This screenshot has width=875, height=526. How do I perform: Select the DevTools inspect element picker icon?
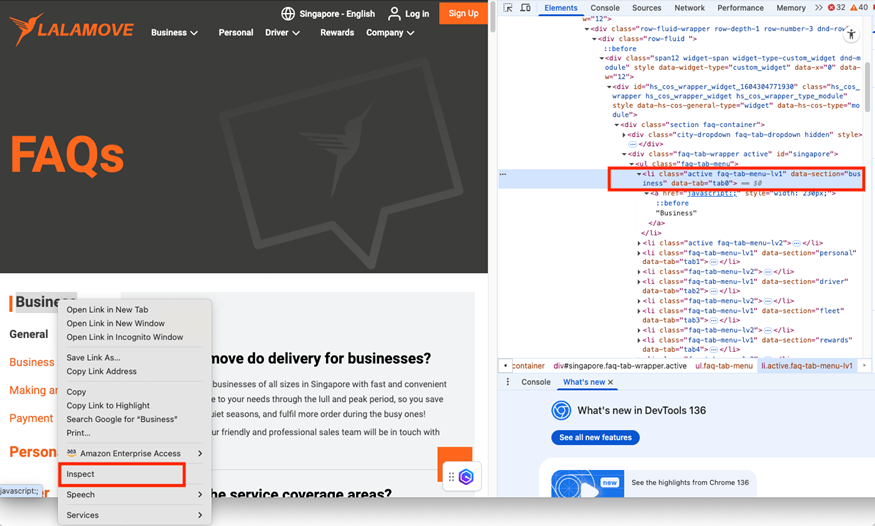508,8
